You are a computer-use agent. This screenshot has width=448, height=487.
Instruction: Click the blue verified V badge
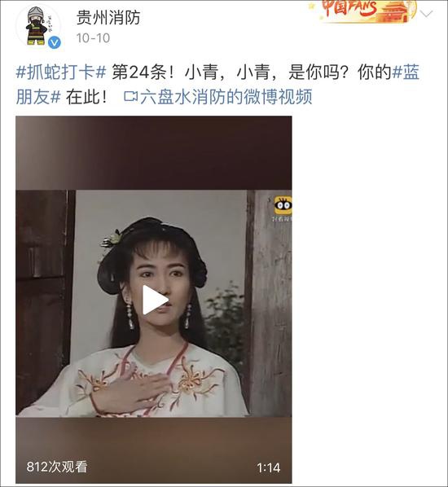[55, 42]
